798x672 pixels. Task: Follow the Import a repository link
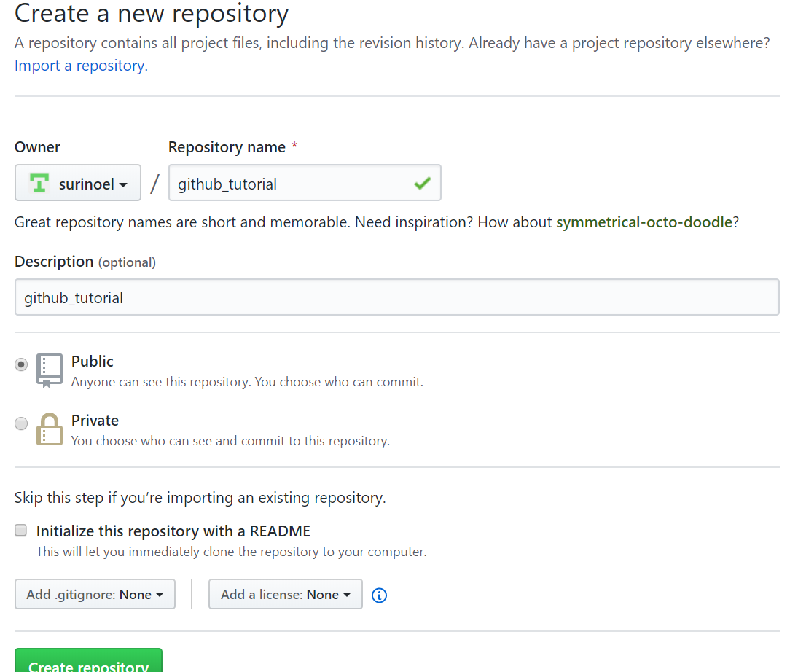coord(81,66)
